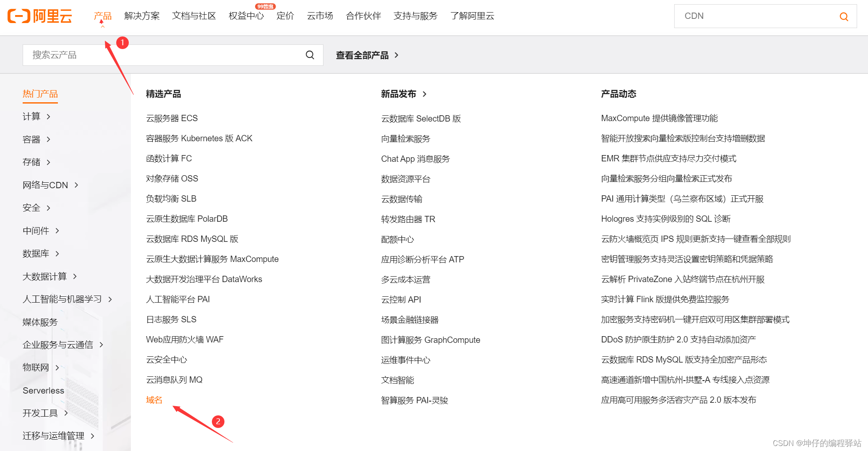Read DDoS 防护原生防护 2.0 news
Screen dimensions: 868x451
tap(678, 340)
